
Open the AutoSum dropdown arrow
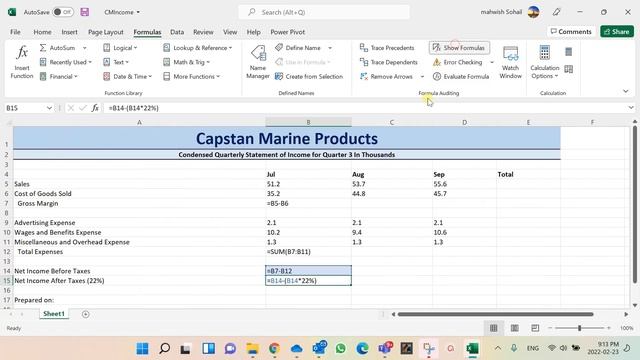(x=84, y=48)
